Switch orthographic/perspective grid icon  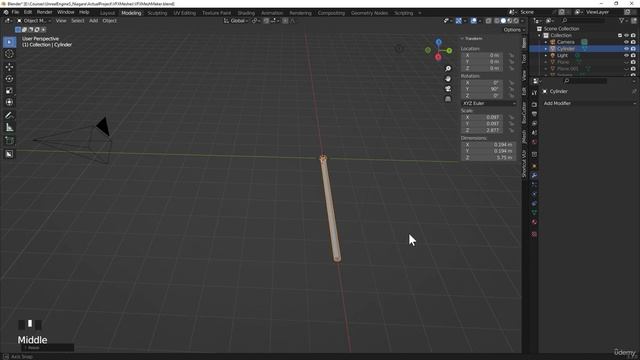(x=448, y=99)
